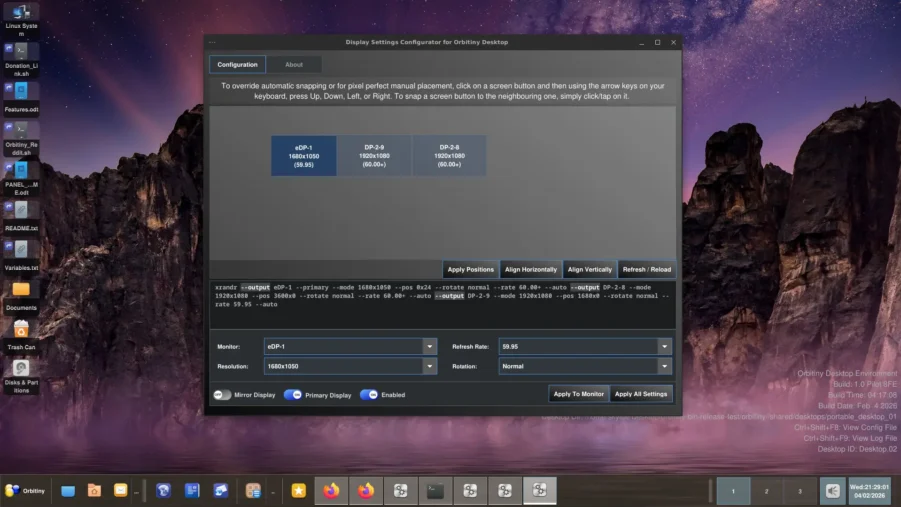
Task: Select the Configuration tab
Action: [x=237, y=65]
